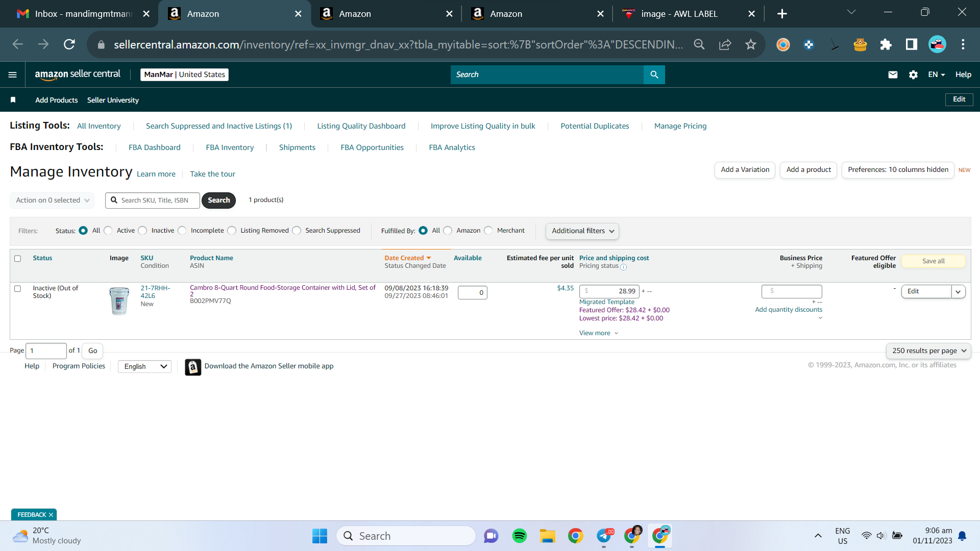The height and width of the screenshot is (551, 980).
Task: Select the Active status filter
Action: pos(108,231)
